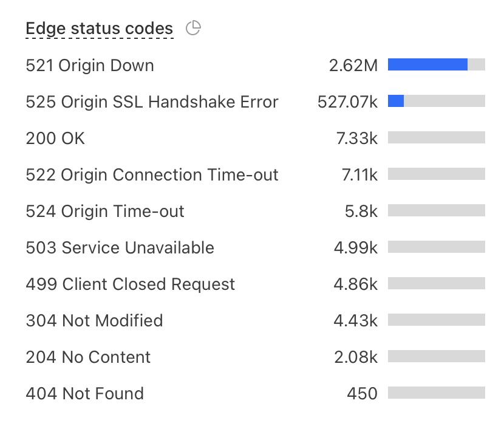Select the 522 Origin Connection Time-out entry

152,174
